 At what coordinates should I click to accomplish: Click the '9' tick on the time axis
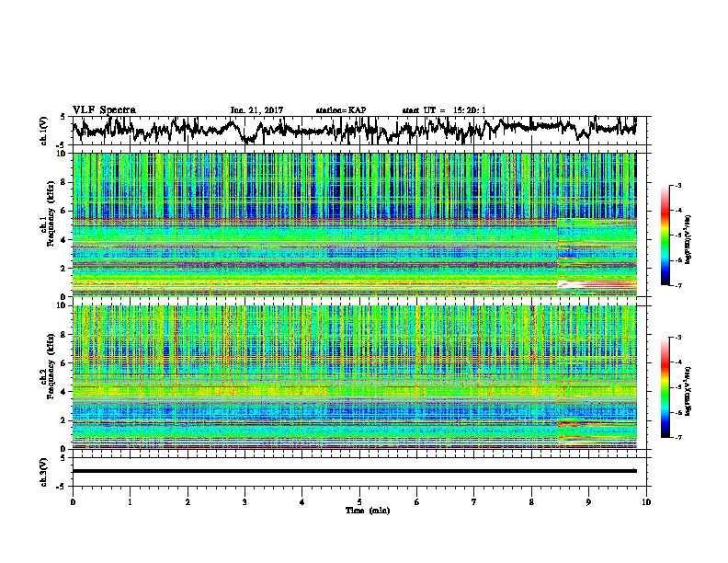pos(588,502)
